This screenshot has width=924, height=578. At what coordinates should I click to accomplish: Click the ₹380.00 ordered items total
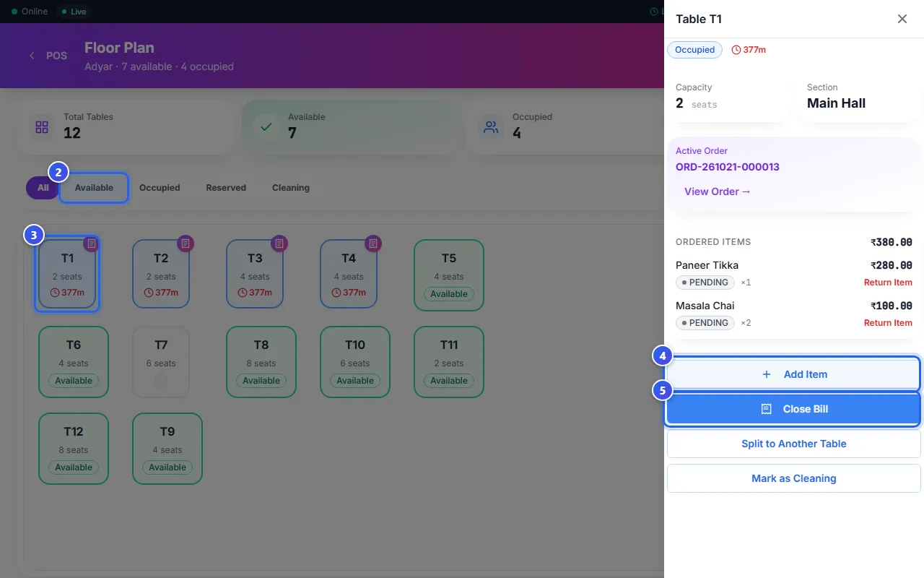892,242
